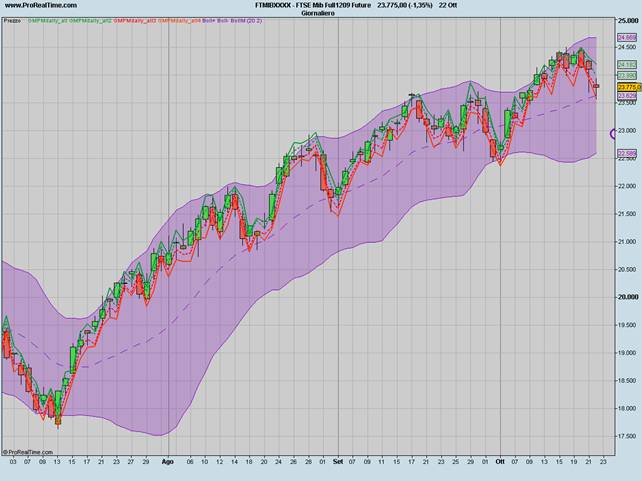Click the 19.500 price axis label
This screenshot has width=642, height=481.
(x=628, y=325)
